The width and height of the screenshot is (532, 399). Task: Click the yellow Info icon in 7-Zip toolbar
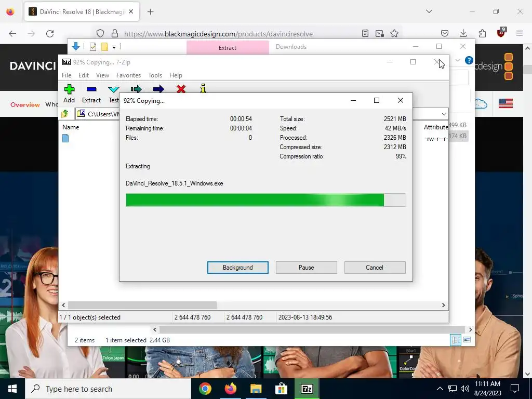point(203,88)
